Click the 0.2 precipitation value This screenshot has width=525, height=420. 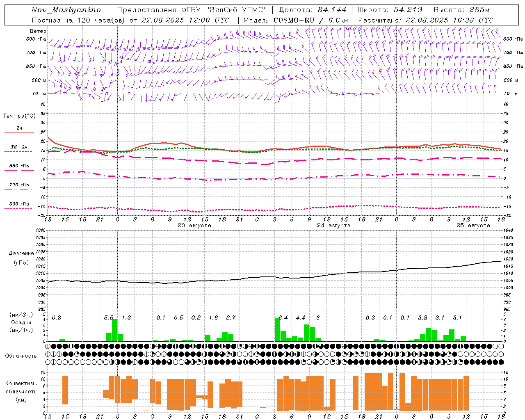tap(196, 318)
